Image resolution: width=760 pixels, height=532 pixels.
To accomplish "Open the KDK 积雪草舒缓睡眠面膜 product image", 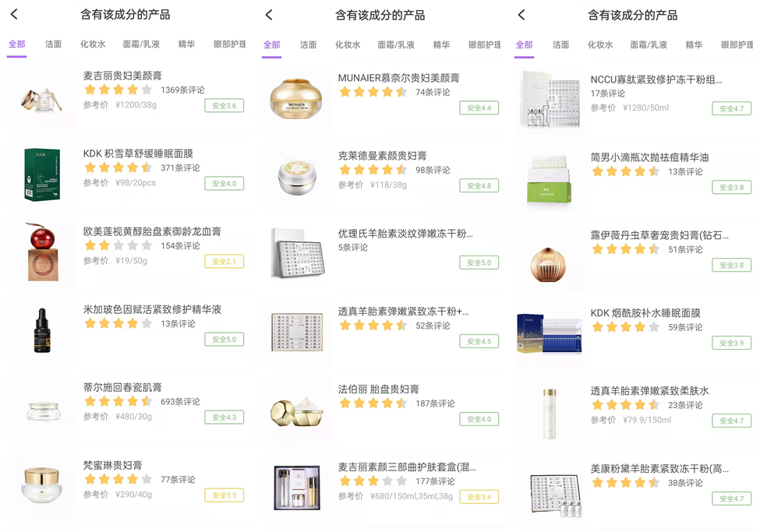I will coord(42,174).
